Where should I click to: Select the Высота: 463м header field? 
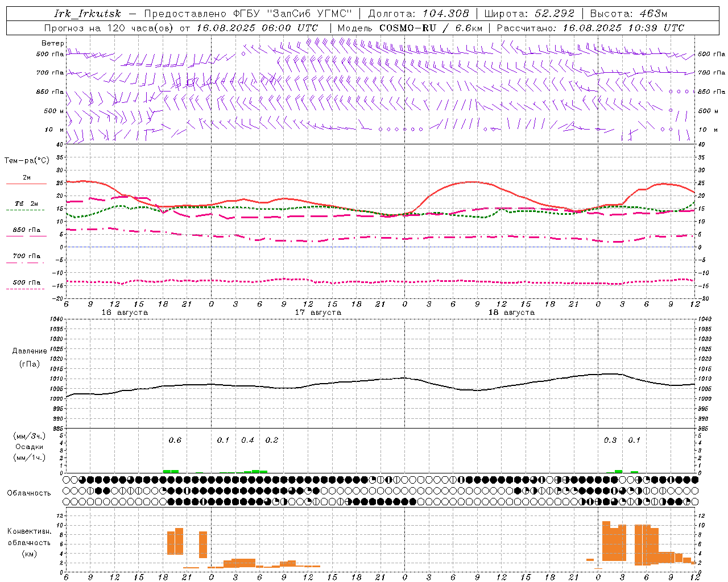pyautogui.click(x=628, y=14)
